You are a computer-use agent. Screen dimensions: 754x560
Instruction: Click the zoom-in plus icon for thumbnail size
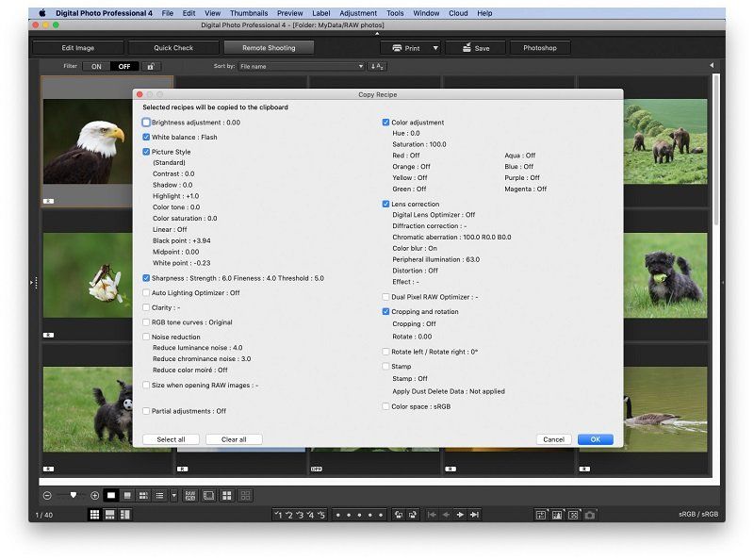(94, 494)
